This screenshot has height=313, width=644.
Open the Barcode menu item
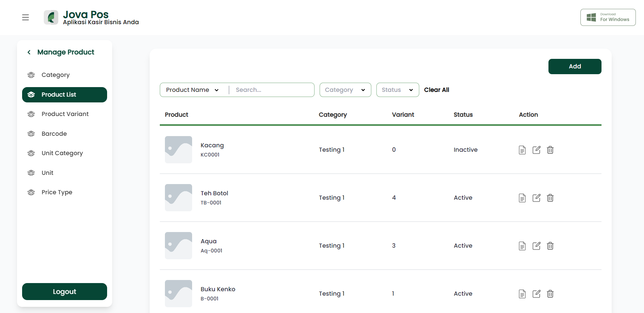coord(65,134)
